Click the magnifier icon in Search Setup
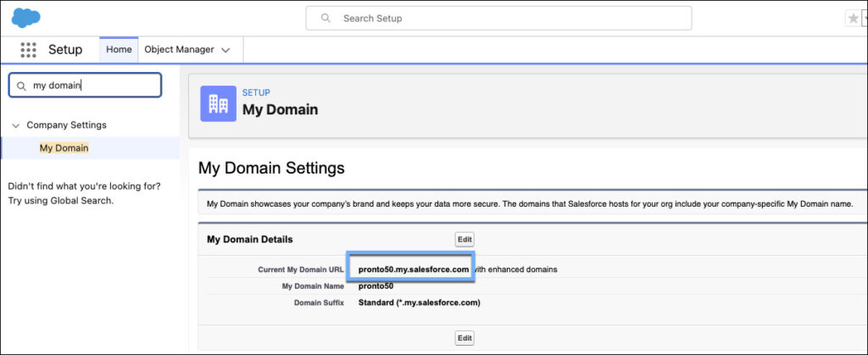868x355 pixels. click(x=325, y=18)
